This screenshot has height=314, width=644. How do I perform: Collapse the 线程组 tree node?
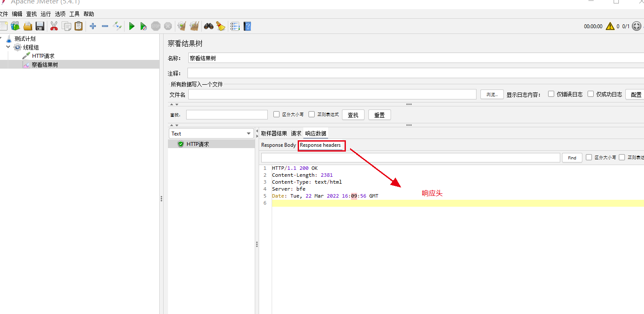(x=8, y=47)
